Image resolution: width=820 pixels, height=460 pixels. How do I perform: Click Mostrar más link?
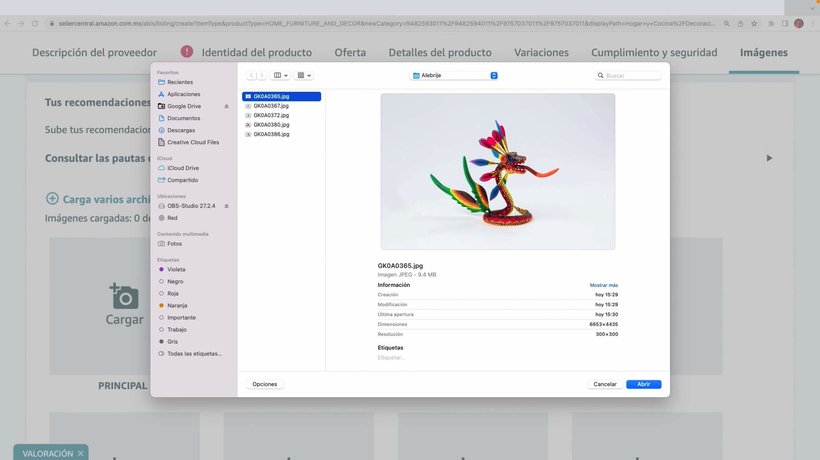point(603,285)
